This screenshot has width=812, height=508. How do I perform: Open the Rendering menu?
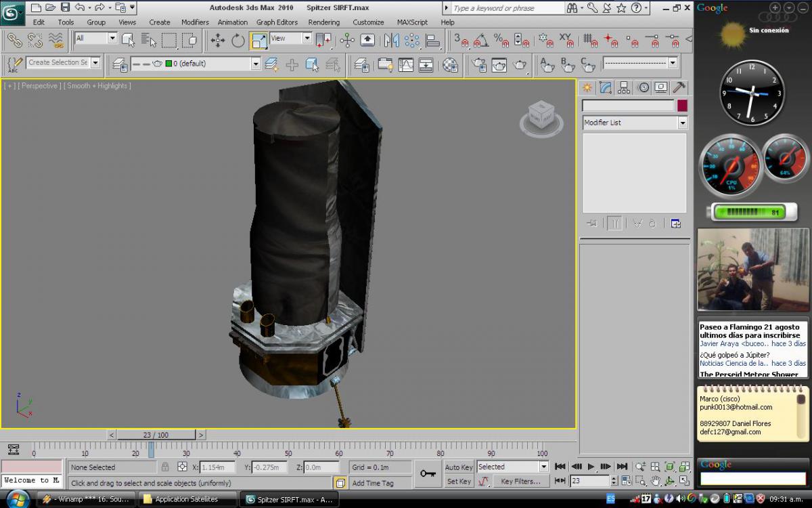(x=323, y=22)
